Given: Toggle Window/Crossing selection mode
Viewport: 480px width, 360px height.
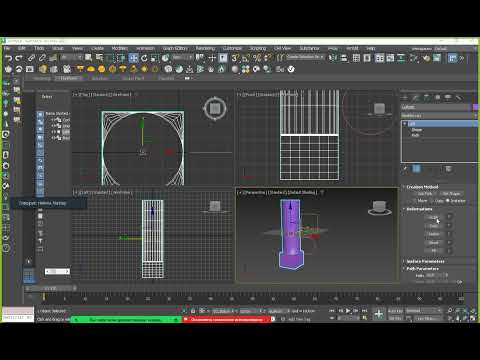Looking at the screenshot, I should (x=121, y=58).
